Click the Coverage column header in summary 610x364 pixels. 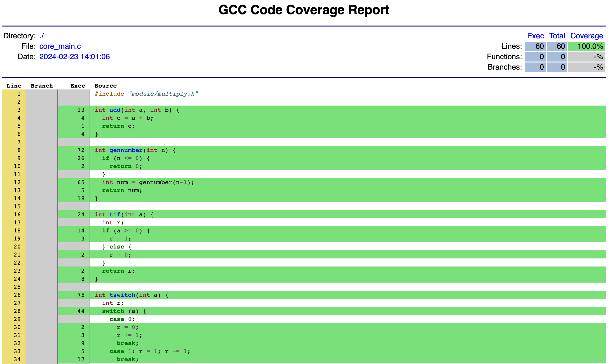(587, 36)
